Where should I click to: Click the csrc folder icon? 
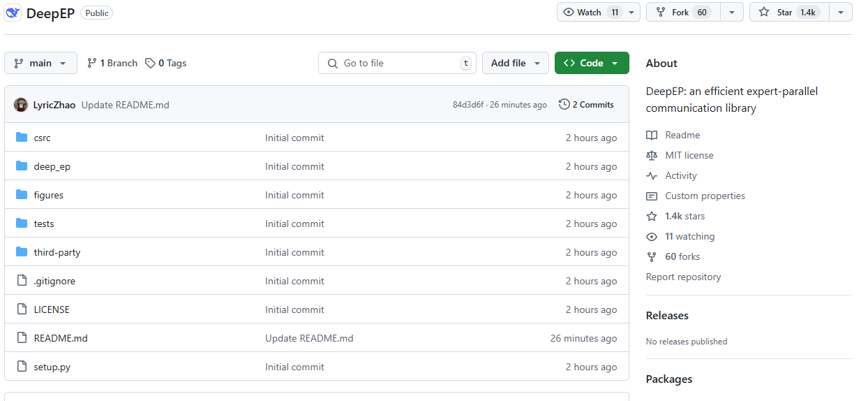(x=22, y=138)
